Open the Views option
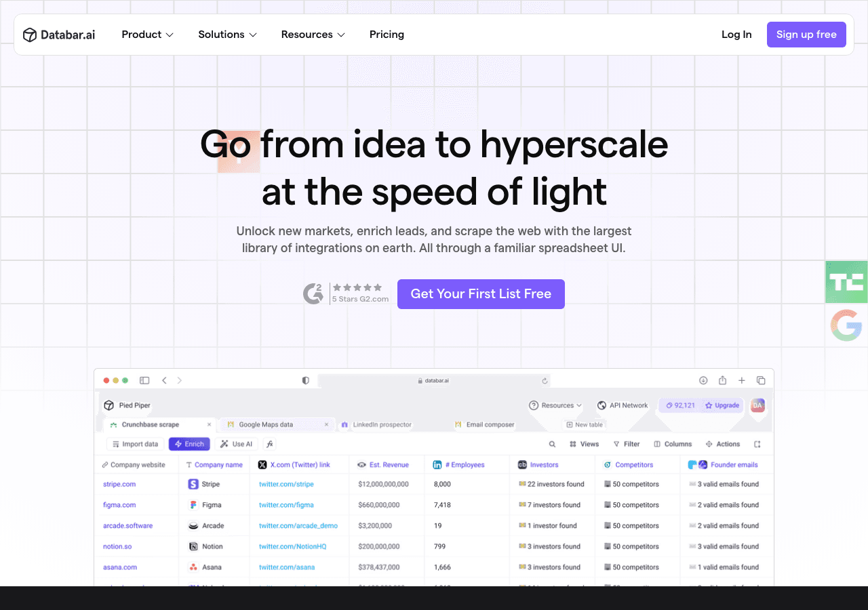Viewport: 868px width, 610px height. pos(584,445)
